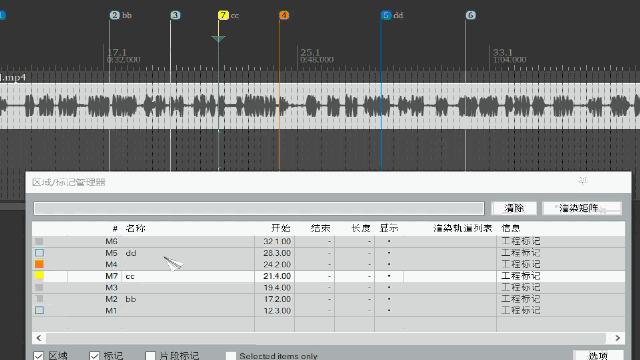This screenshot has width=640, height=360.
Task: Click the blue color swatch of M5
Action: point(39,253)
